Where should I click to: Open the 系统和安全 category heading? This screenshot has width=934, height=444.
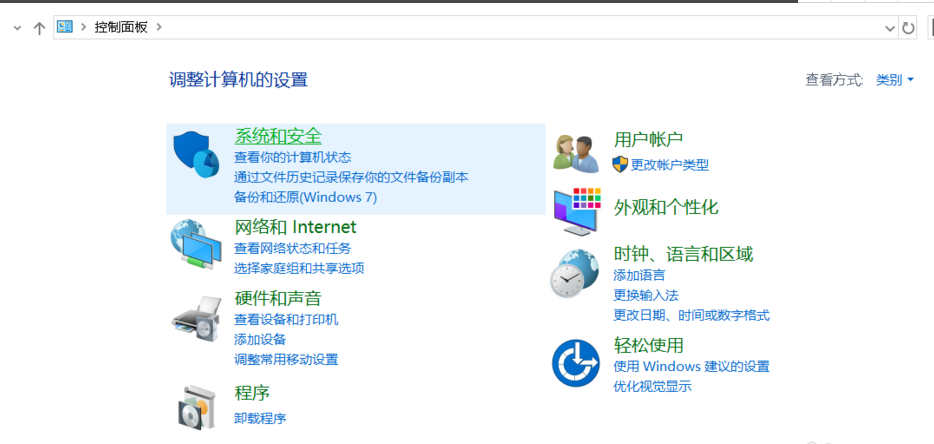(x=278, y=136)
